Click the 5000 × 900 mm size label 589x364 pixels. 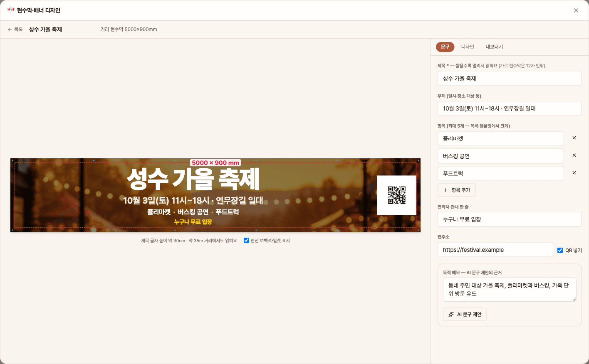coord(215,163)
